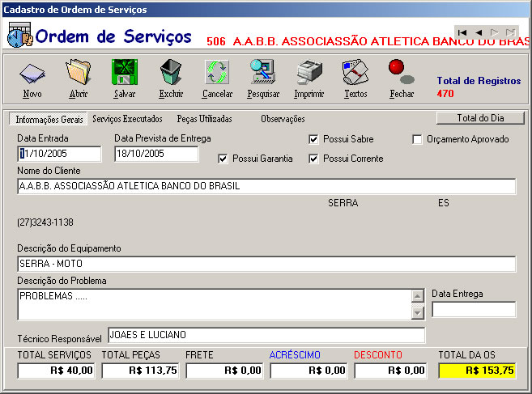Close the form with Fechar icon

[x=402, y=72]
